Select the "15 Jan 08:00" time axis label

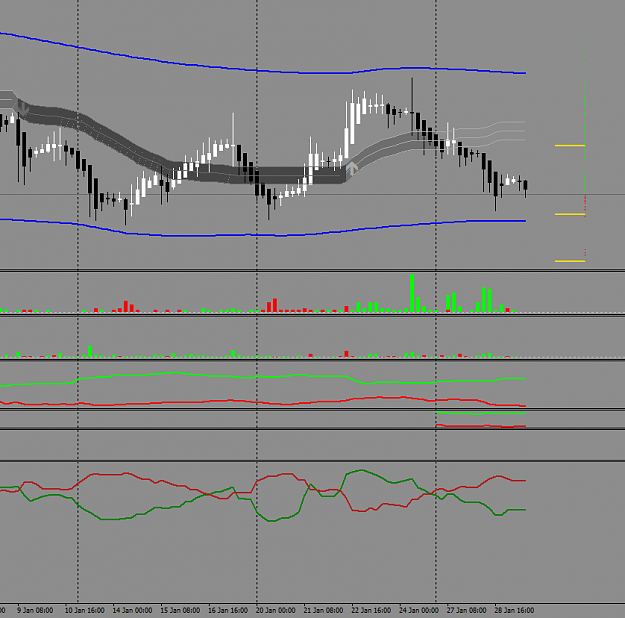coord(180,610)
